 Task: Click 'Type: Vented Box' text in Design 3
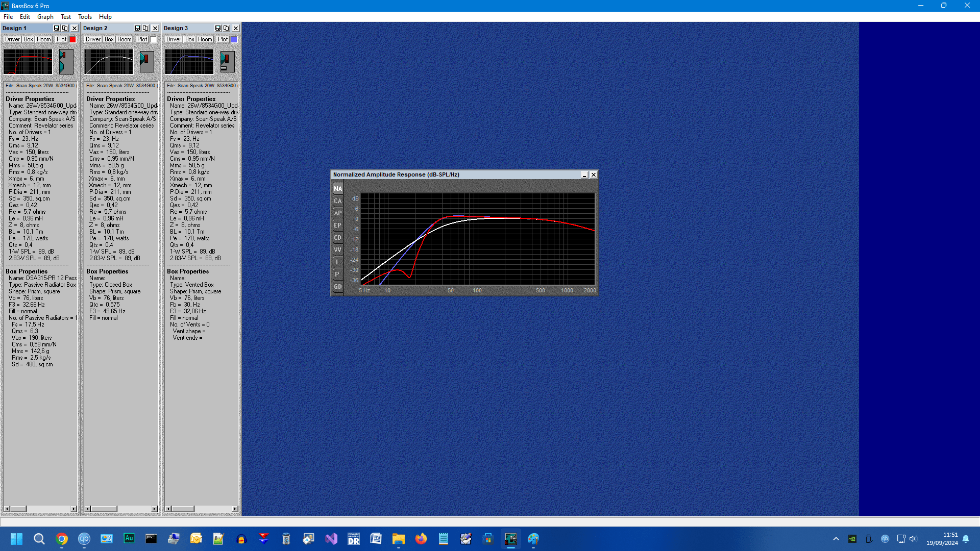192,285
